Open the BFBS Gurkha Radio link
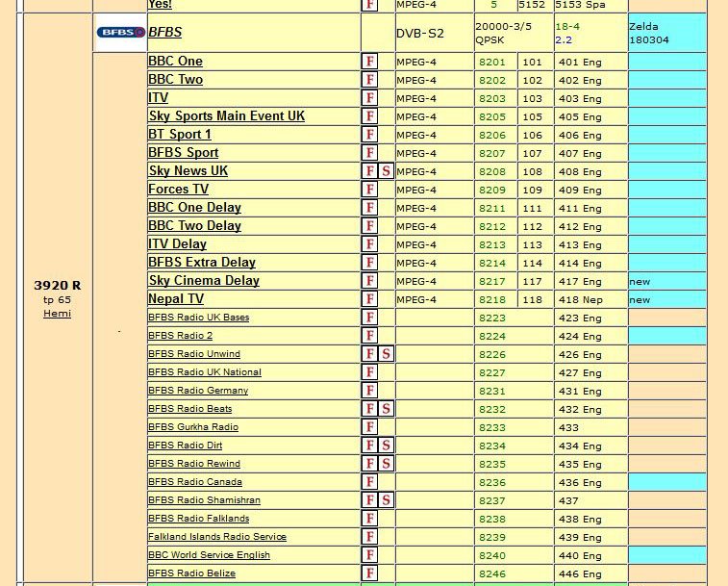Screen dimensions: 728x586 (x=193, y=427)
